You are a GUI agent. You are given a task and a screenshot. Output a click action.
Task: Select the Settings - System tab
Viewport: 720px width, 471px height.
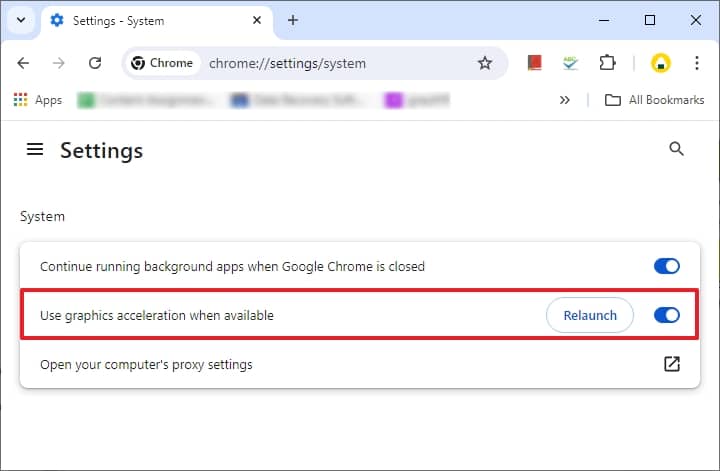click(158, 21)
